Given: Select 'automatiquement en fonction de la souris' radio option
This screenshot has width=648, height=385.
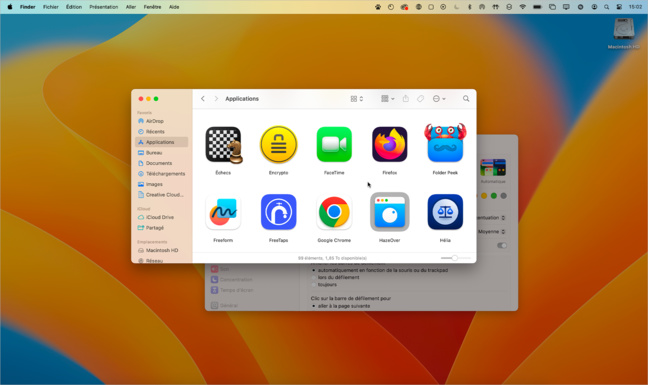Looking at the screenshot, I should (314, 270).
